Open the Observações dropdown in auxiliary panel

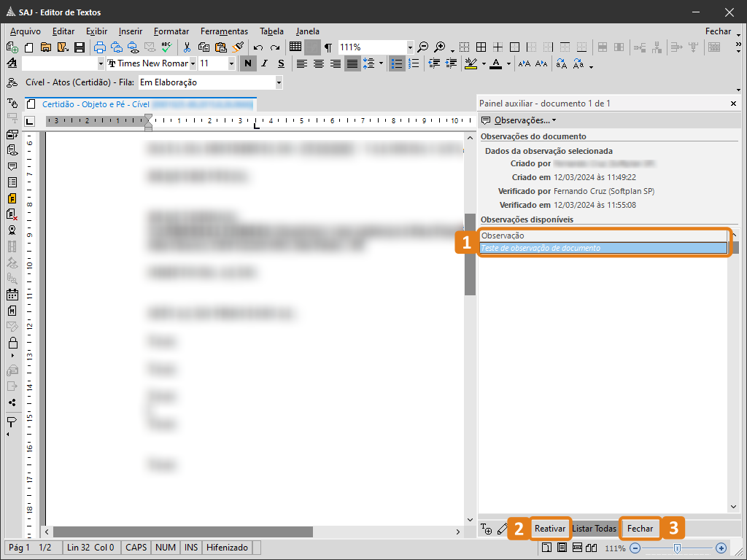(519, 120)
